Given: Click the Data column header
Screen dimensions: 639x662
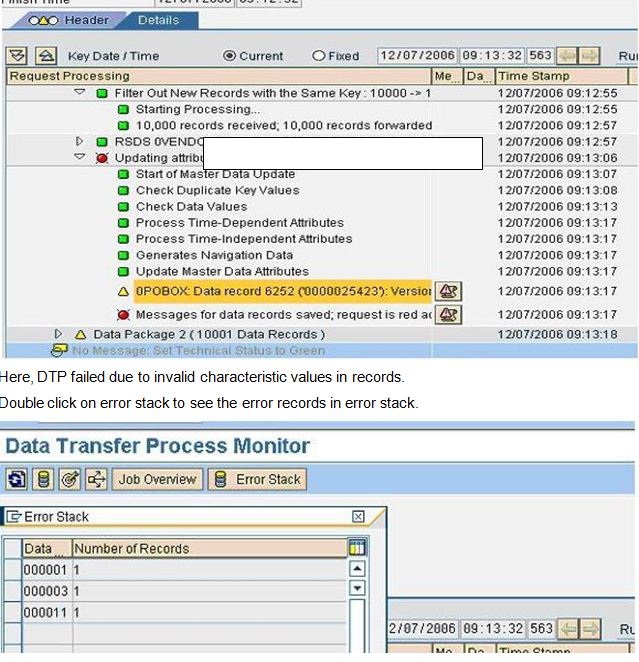Looking at the screenshot, I should coord(47,548).
